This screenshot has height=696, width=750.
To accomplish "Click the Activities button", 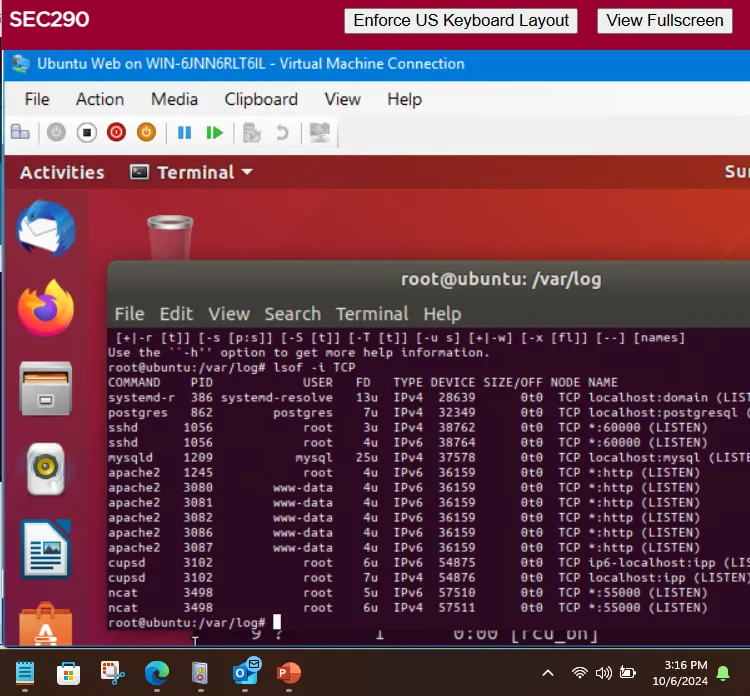I will click(x=62, y=172).
